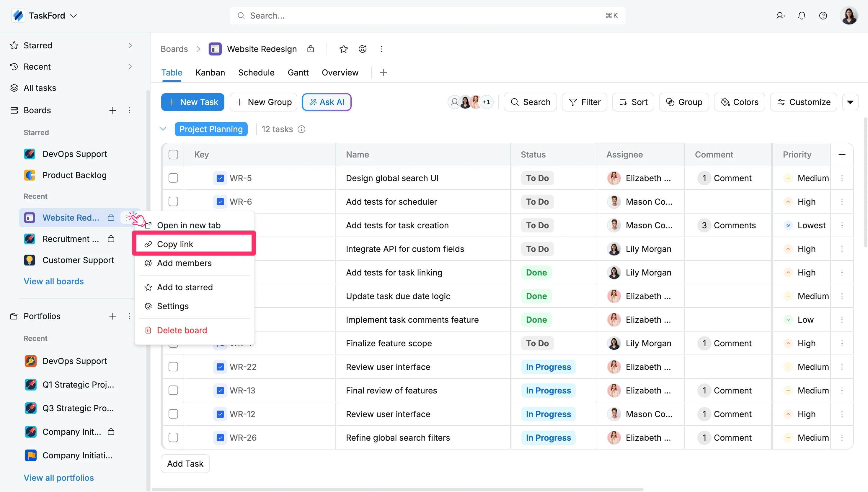The image size is (868, 492).
Task: Open Portfolios section more options
Action: coord(129,316)
